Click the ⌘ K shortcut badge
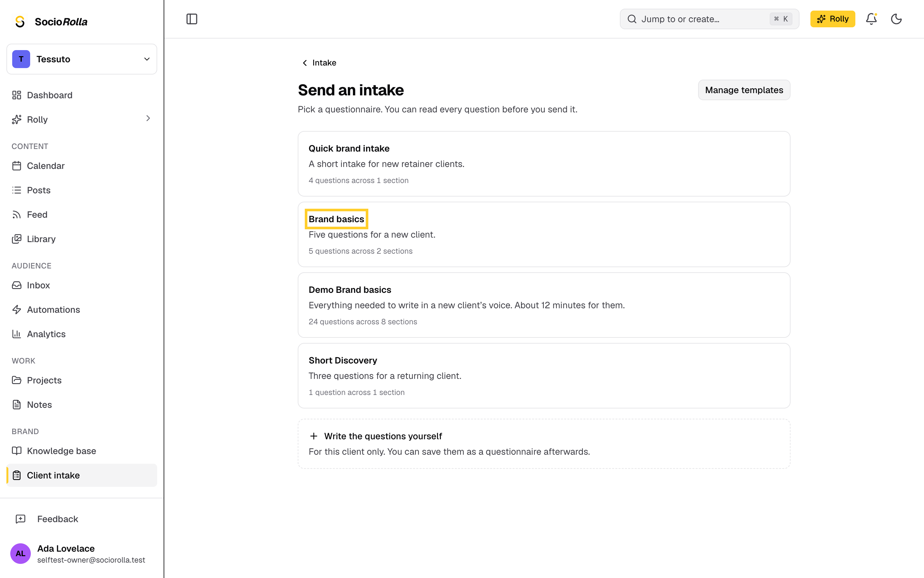Screen dimensions: 924x578 [781, 19]
